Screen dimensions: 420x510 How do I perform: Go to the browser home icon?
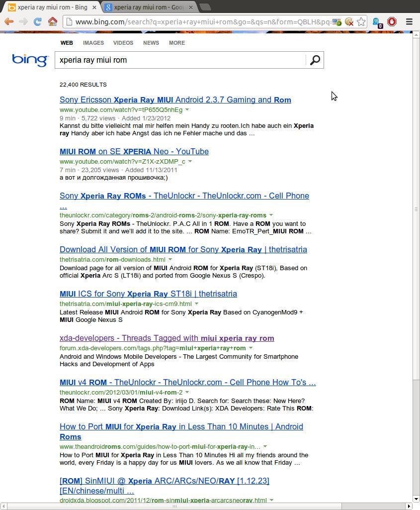[x=53, y=21]
